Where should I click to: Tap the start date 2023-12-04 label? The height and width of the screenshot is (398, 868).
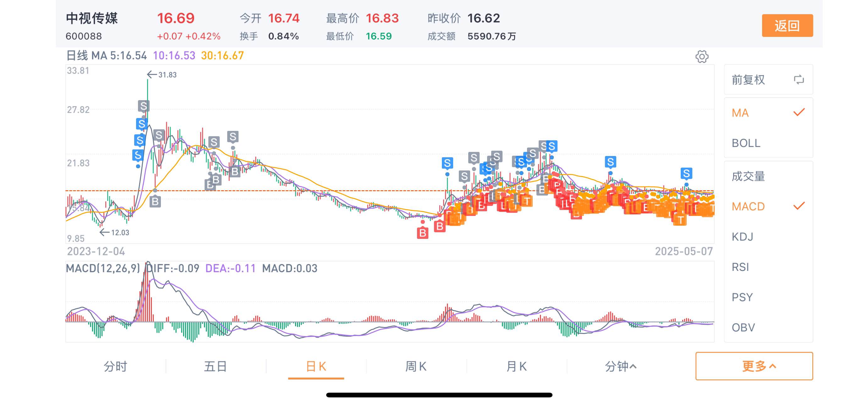pos(96,251)
